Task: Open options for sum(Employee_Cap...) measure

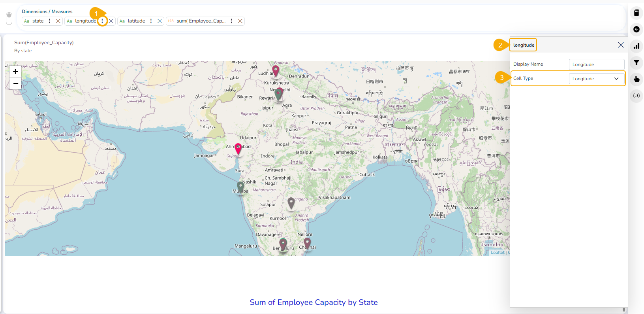Action: click(x=231, y=21)
